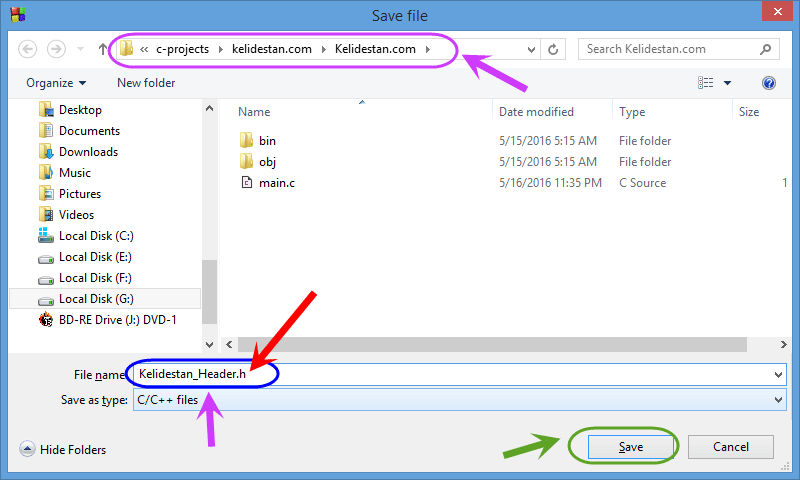Click the Cancel button
800x480 pixels.
coord(731,447)
